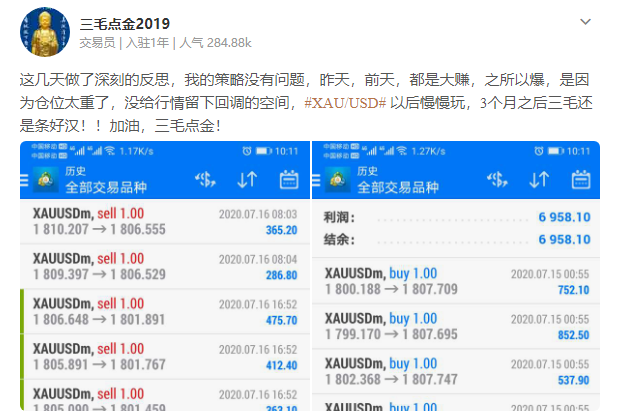Viewport: 617px width, 420px height.
Task: Tap the alarm clock icon in left status bar
Action: [x=247, y=151]
